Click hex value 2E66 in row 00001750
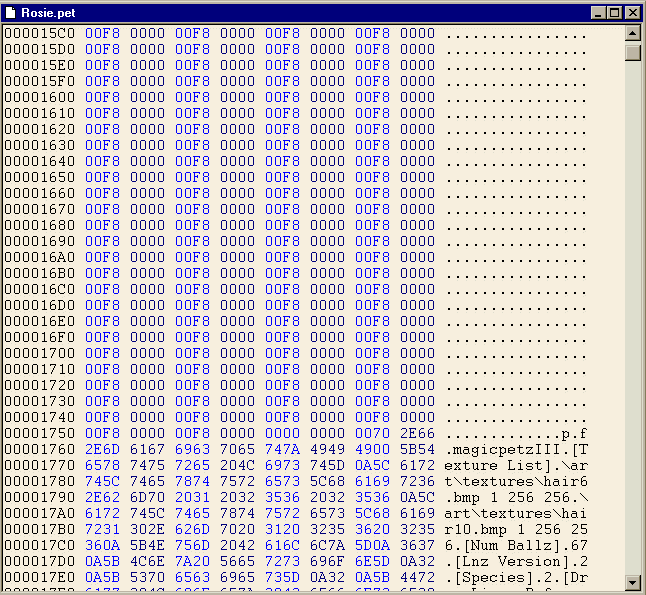The image size is (646, 595). pos(417,433)
